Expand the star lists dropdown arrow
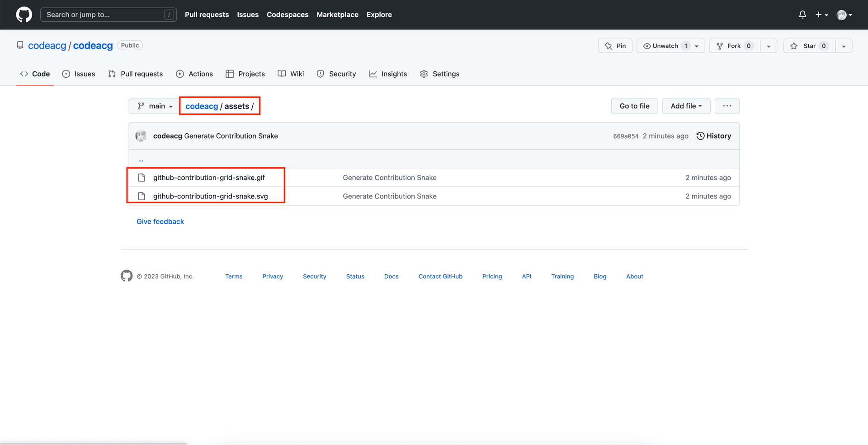This screenshot has height=445, width=868. [844, 46]
